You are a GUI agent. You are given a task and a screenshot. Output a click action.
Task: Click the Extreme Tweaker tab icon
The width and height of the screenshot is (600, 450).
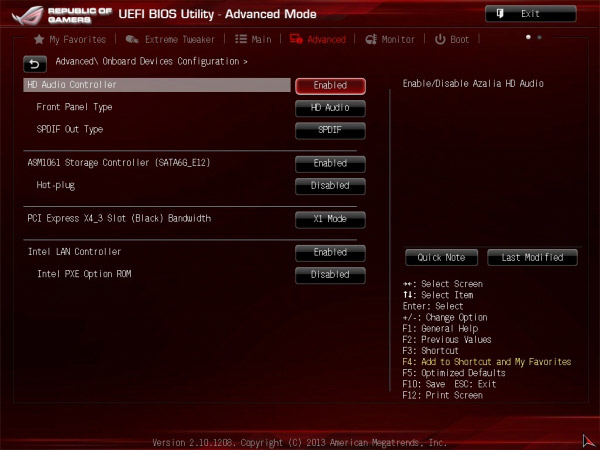click(132, 39)
